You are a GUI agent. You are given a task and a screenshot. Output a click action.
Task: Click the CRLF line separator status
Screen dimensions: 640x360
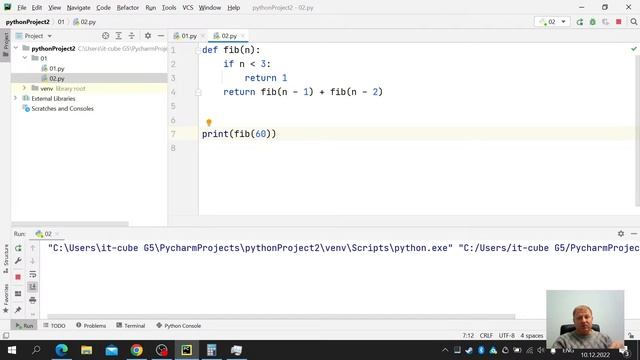coord(486,336)
